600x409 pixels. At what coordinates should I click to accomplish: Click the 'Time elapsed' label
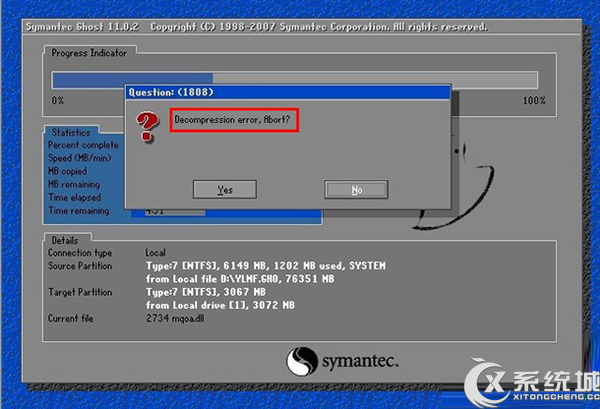click(75, 197)
